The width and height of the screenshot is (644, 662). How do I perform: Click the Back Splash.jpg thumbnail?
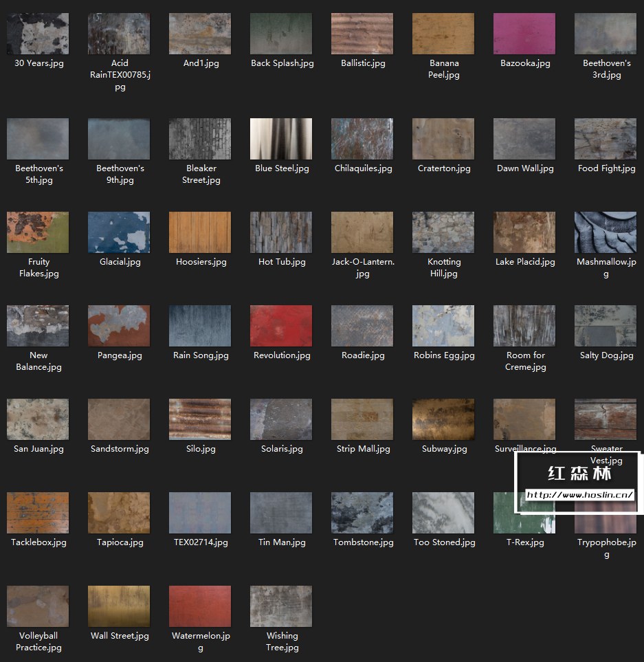281,34
